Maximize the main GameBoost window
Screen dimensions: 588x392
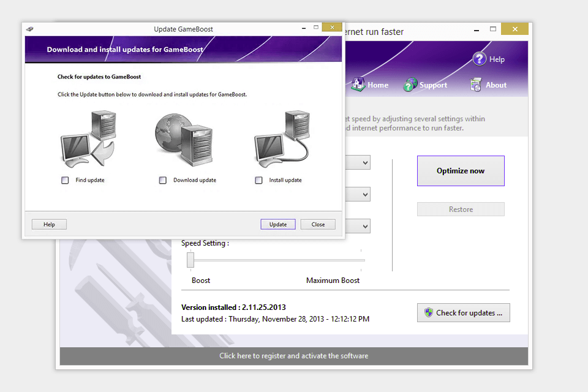click(492, 29)
